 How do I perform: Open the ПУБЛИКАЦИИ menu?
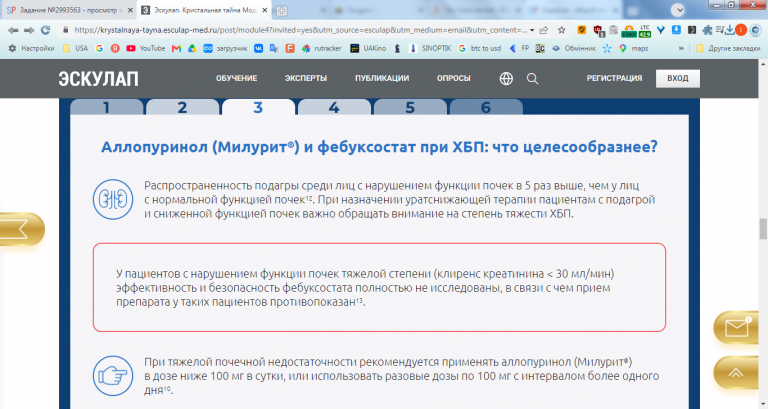382,78
